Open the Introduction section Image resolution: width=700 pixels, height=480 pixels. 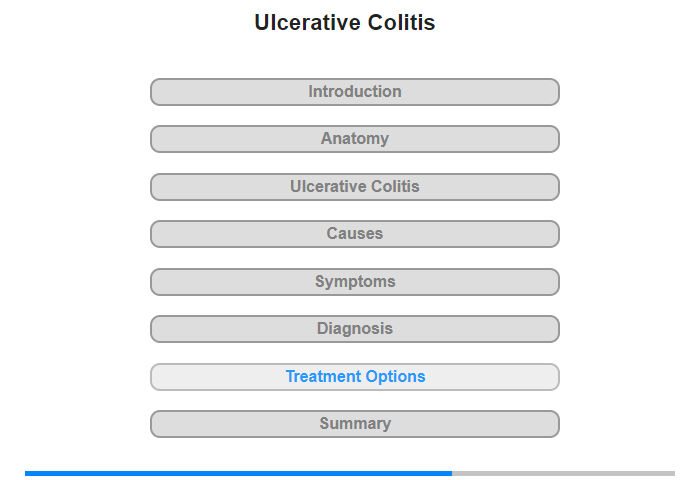click(x=354, y=92)
